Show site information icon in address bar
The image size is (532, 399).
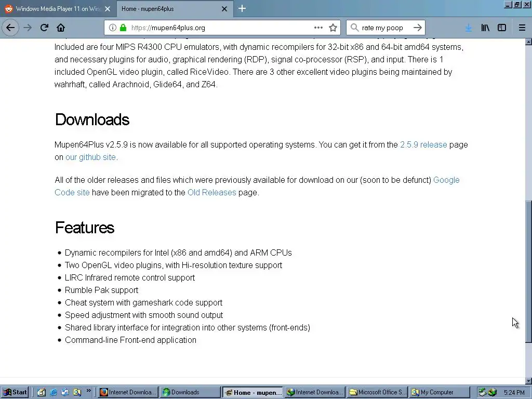click(112, 28)
